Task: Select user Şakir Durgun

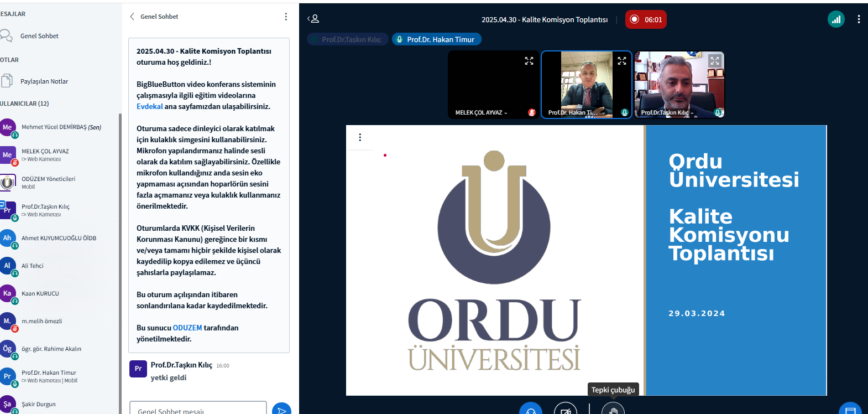Action: pos(60,404)
